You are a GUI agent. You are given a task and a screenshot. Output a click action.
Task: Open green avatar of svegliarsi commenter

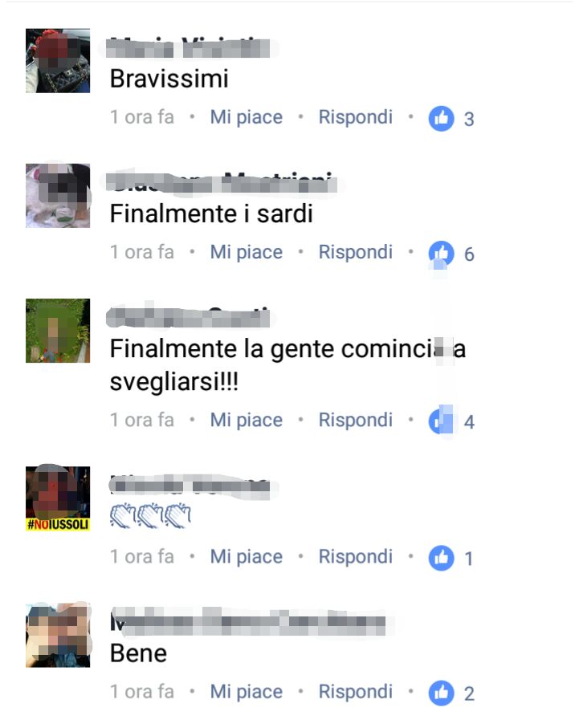click(x=58, y=331)
